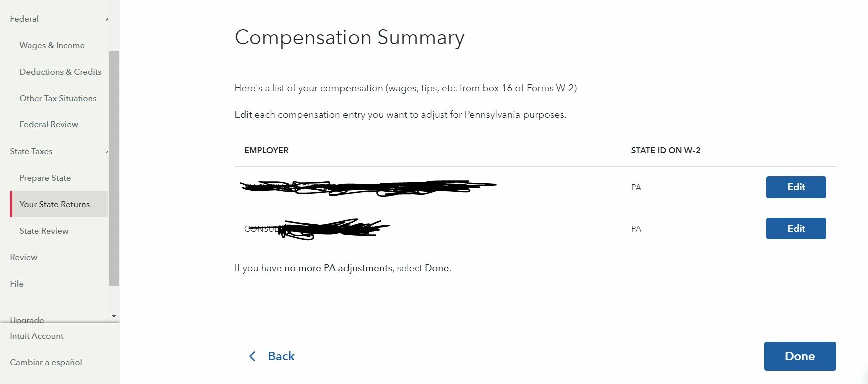Screen dimensions: 868x384
Task: Click the Back chevron arrow icon
Action: pyautogui.click(x=252, y=356)
